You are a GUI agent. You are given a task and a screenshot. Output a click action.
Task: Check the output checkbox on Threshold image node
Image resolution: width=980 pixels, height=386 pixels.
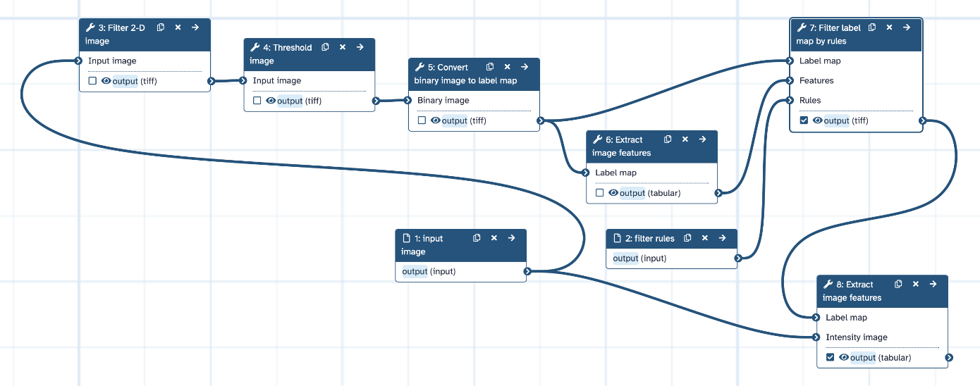pyautogui.click(x=257, y=101)
